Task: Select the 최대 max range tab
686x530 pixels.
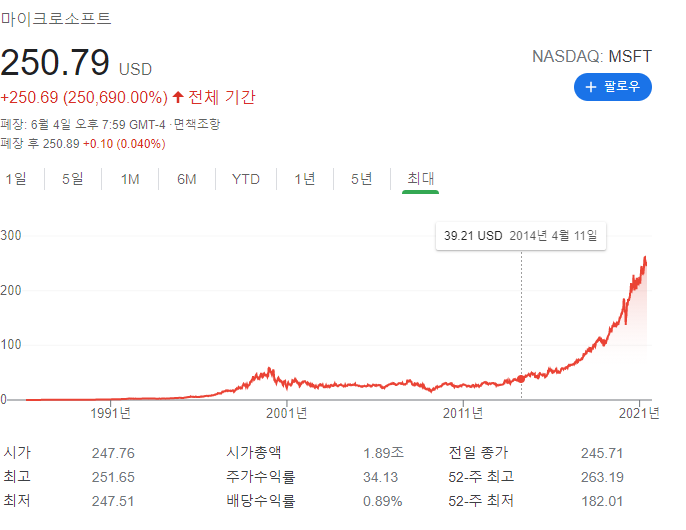Action: click(420, 179)
